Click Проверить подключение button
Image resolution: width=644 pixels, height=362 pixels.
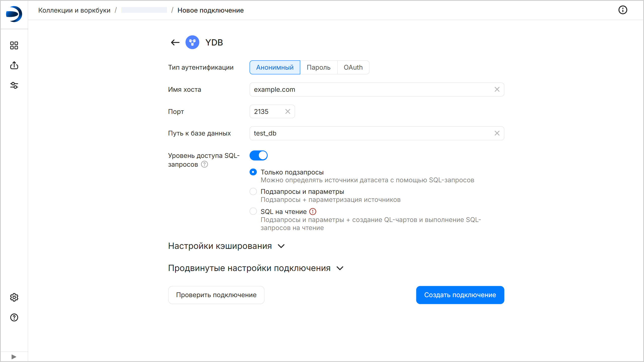pyautogui.click(x=216, y=295)
